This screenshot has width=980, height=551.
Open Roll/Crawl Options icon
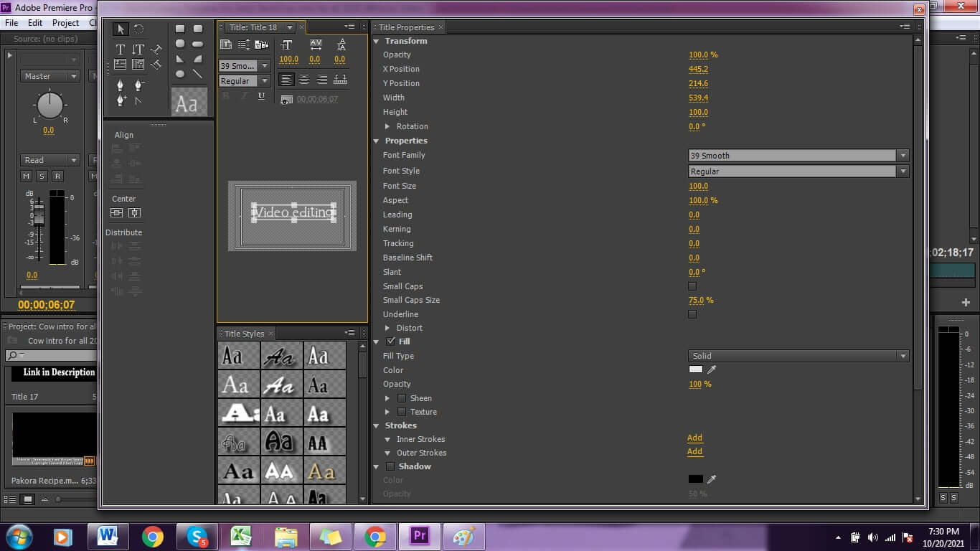pyautogui.click(x=244, y=44)
